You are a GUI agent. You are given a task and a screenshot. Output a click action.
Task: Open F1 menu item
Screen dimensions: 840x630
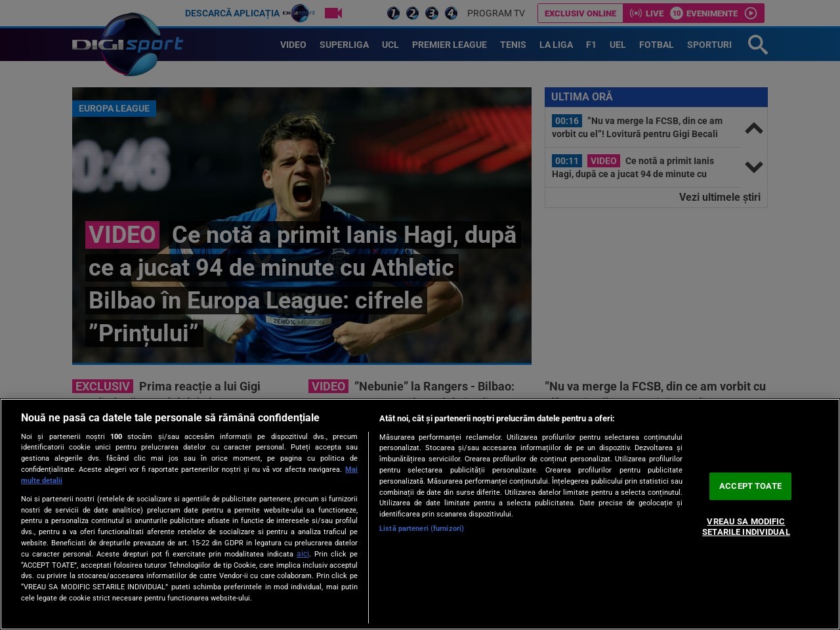click(591, 45)
